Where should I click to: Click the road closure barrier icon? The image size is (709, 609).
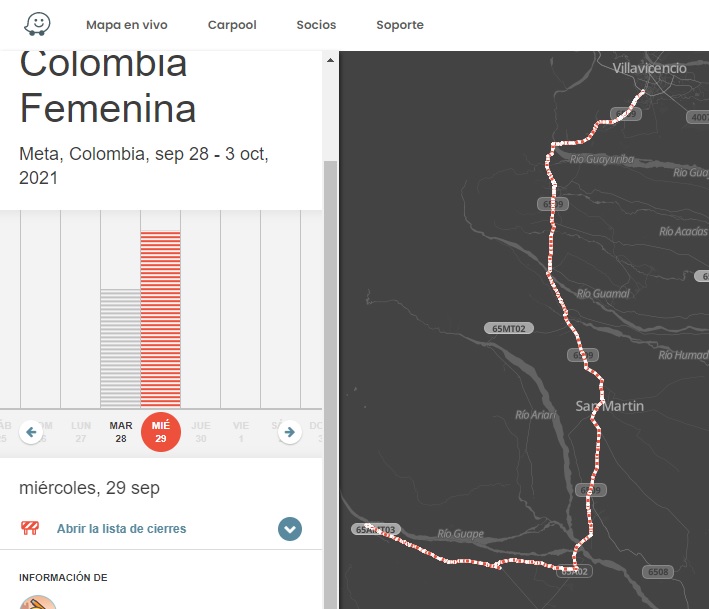pyautogui.click(x=31, y=529)
